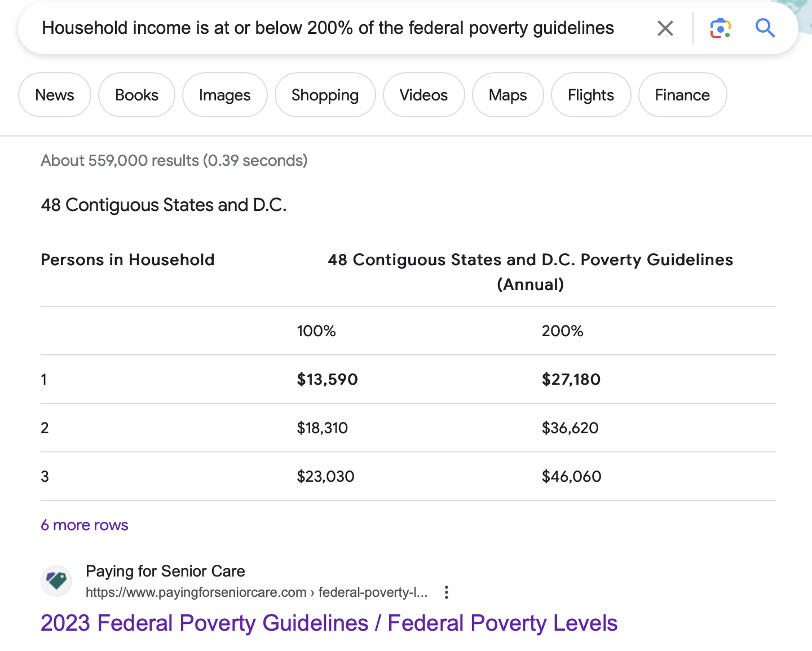Viewport: 812px width, 651px height.
Task: Select the $13,590 table value
Action: click(327, 379)
